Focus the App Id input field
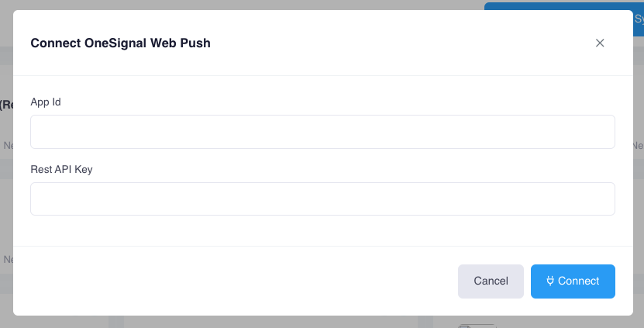644x328 pixels. pos(322,132)
